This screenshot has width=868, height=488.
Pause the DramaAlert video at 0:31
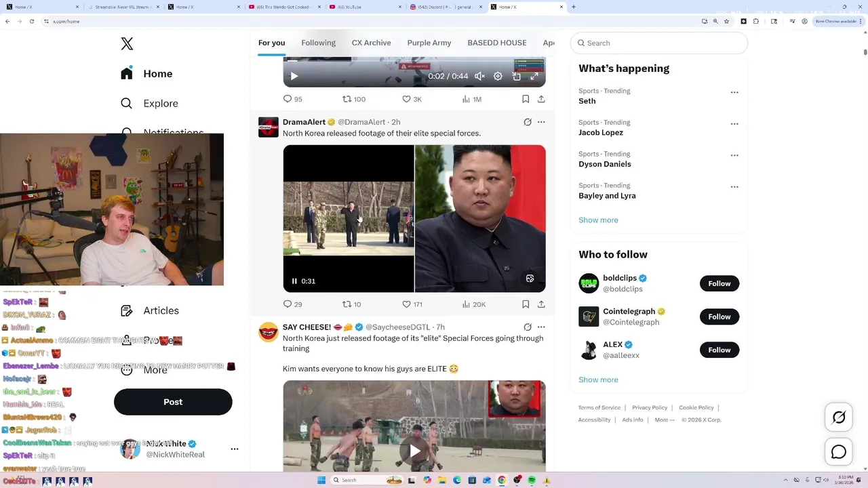point(294,281)
